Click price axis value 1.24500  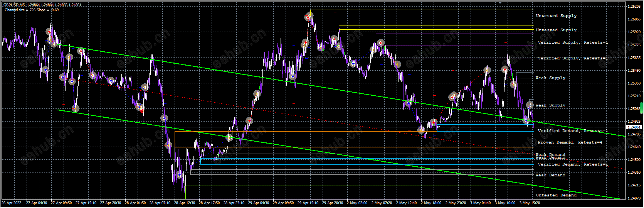[x=634, y=160]
